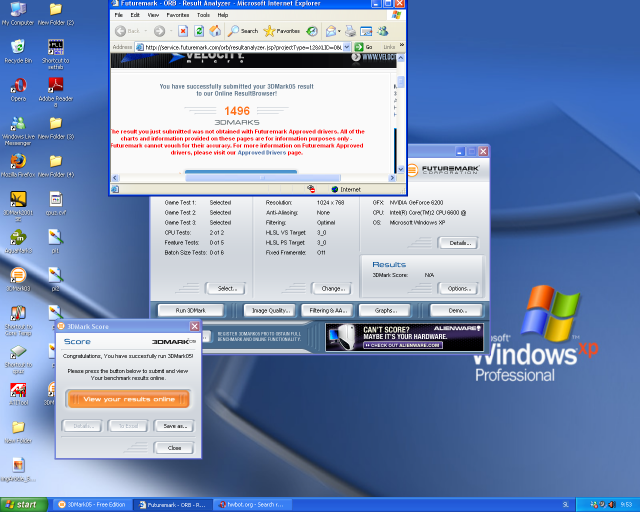The image size is (640, 512).
Task: Open Search in the IE toolbar
Action: pyautogui.click(x=243, y=31)
